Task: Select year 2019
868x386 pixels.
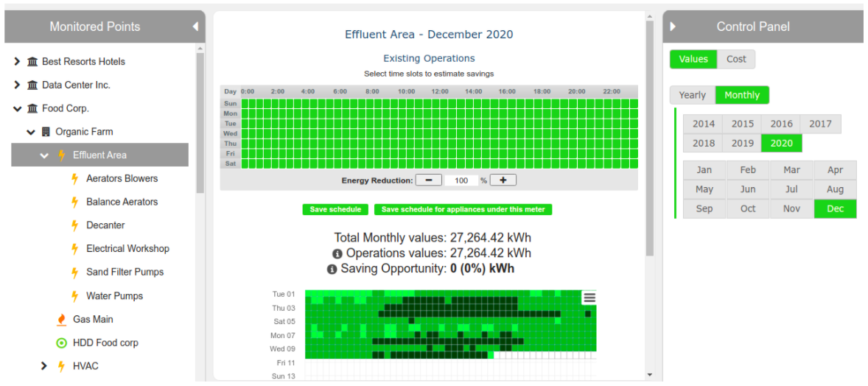Action: [742, 144]
